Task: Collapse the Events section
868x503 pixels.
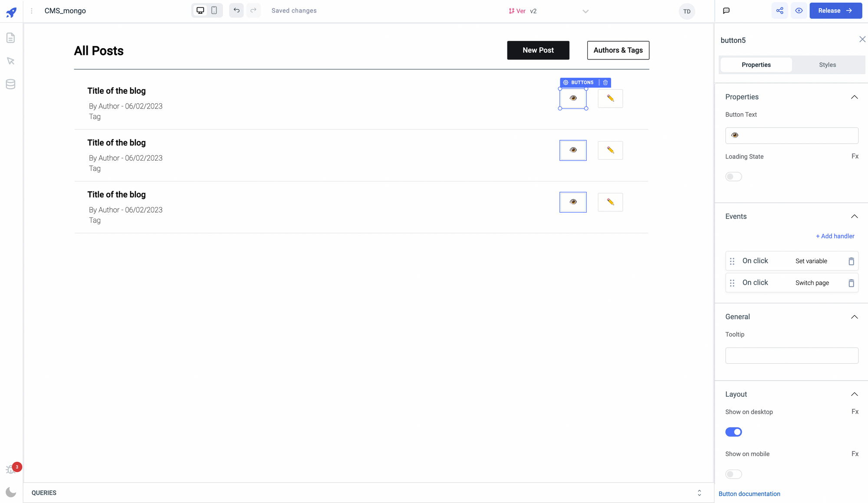Action: 854,217
